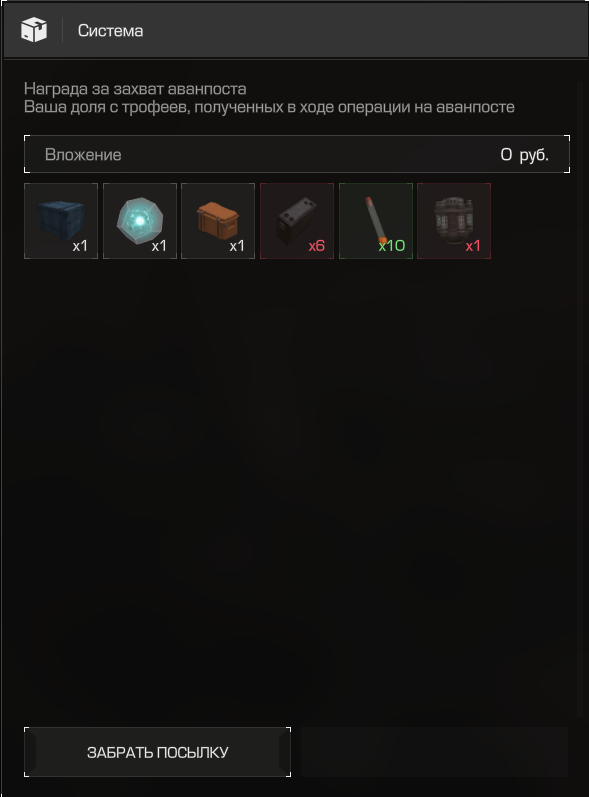Click the red x6 quantity label
Viewport: 589px width, 797px height.
(x=316, y=246)
